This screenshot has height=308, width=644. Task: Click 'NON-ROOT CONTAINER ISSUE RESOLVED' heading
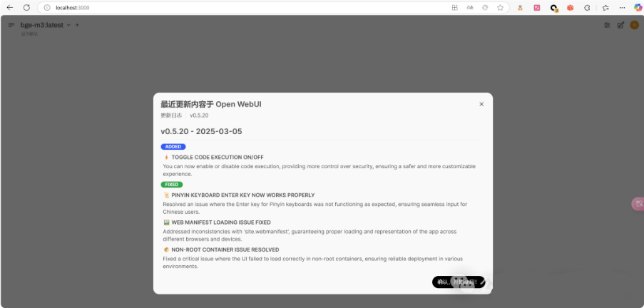click(225, 250)
